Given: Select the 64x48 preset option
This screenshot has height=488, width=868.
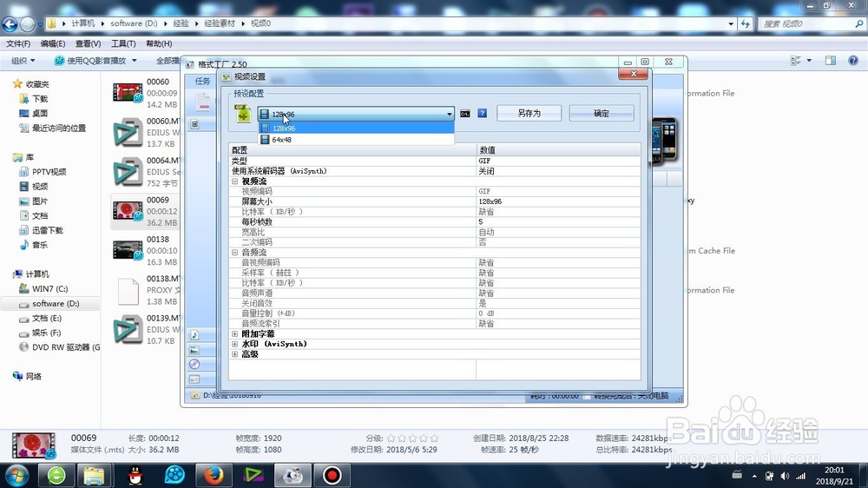Looking at the screenshot, I should point(356,140).
